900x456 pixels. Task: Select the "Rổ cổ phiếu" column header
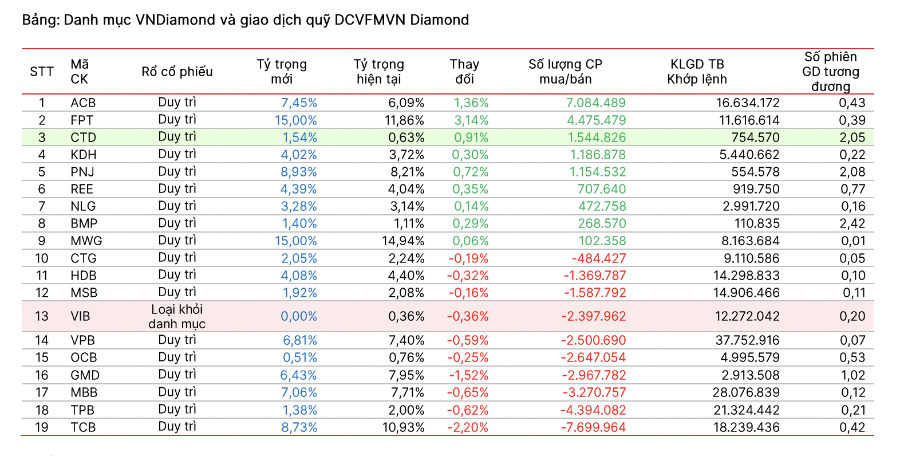177,71
